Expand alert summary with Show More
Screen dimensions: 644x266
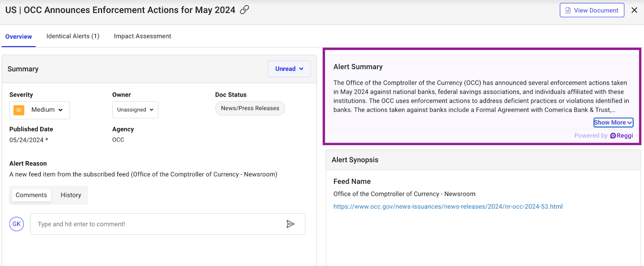(x=613, y=123)
